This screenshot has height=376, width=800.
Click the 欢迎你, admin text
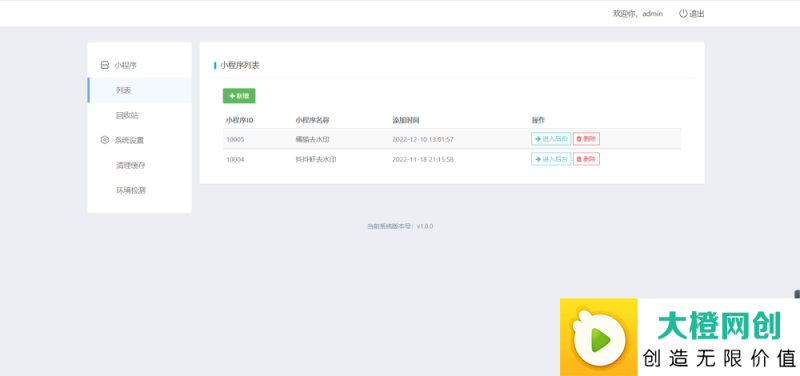point(638,14)
